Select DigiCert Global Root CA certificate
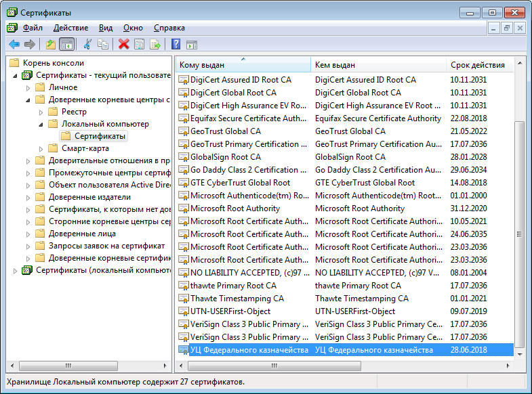Viewport: 532px width, 394px height. [x=345, y=93]
